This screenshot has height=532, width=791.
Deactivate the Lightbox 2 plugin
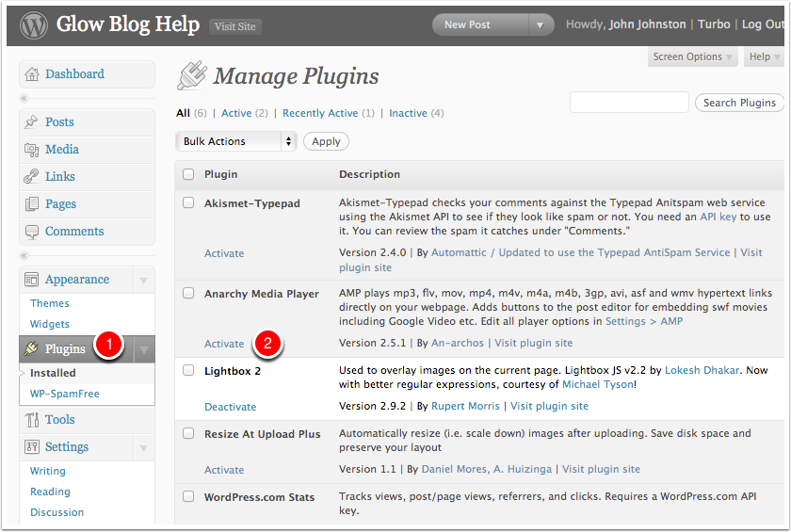click(x=230, y=407)
